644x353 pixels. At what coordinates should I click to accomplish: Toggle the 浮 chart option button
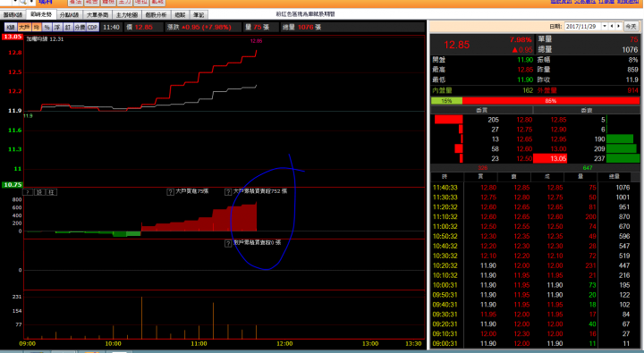click(57, 27)
